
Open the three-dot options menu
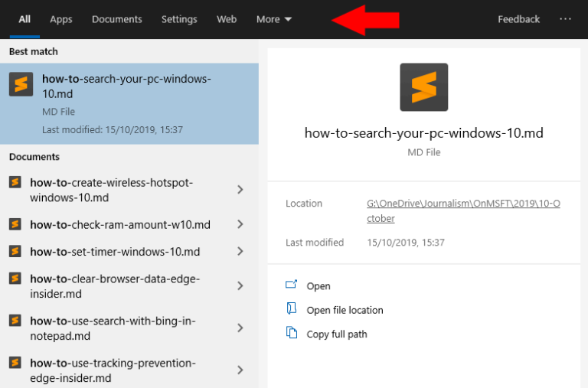565,19
